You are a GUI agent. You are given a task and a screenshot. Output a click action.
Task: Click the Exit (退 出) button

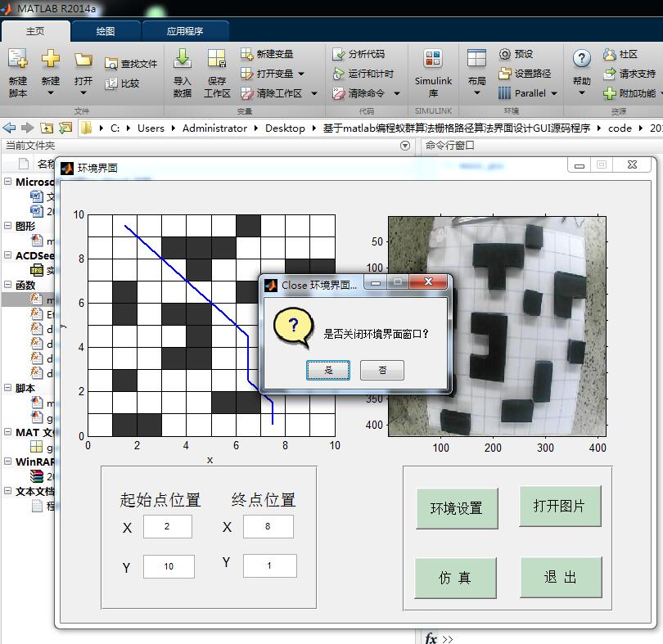tap(561, 577)
